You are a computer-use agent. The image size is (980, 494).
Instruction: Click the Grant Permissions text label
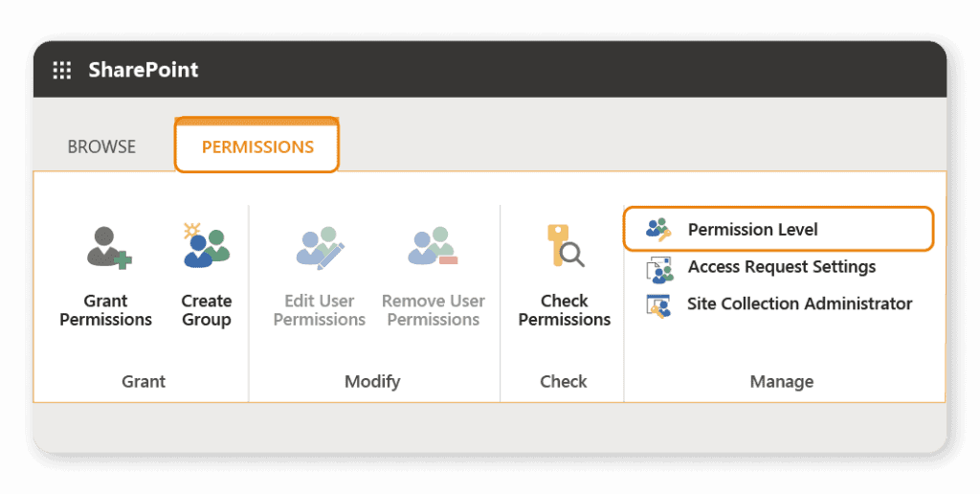click(x=106, y=310)
